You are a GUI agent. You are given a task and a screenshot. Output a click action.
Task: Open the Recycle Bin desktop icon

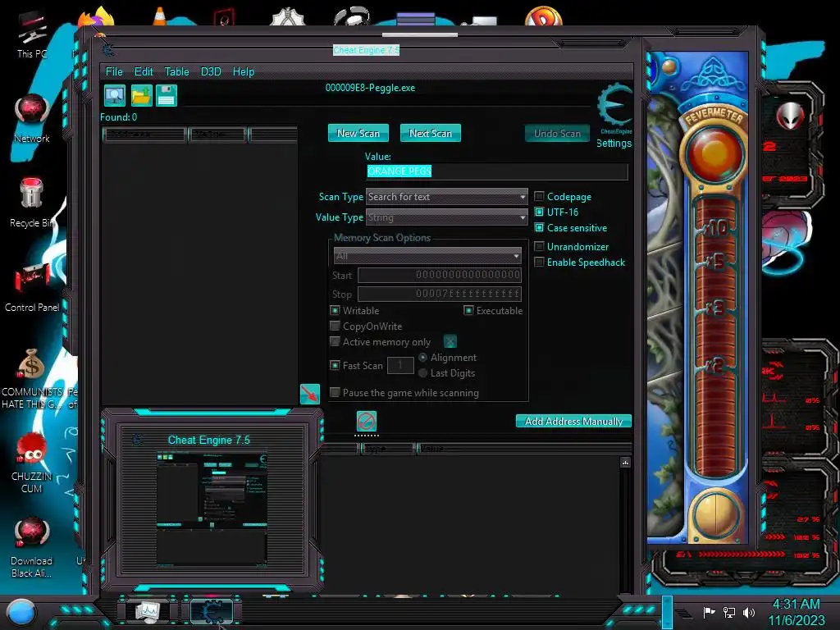click(32, 203)
